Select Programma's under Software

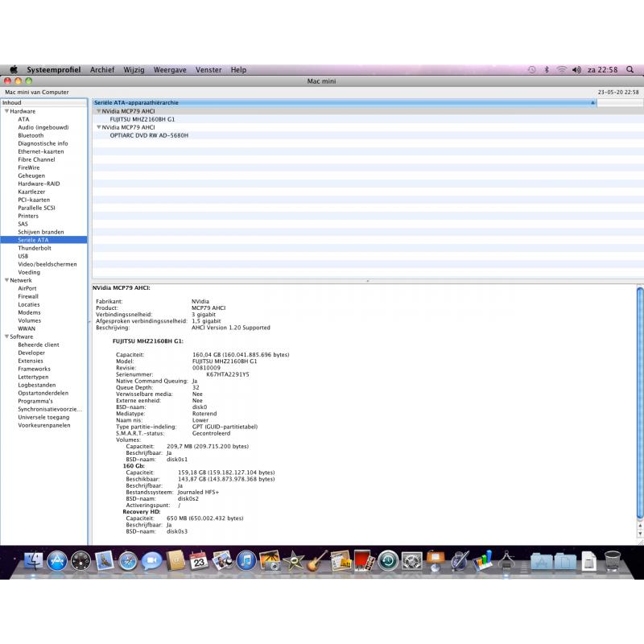click(35, 401)
